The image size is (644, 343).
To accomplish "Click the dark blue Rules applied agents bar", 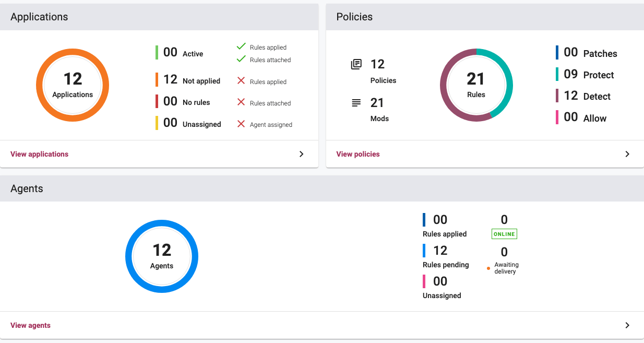I will tap(424, 220).
